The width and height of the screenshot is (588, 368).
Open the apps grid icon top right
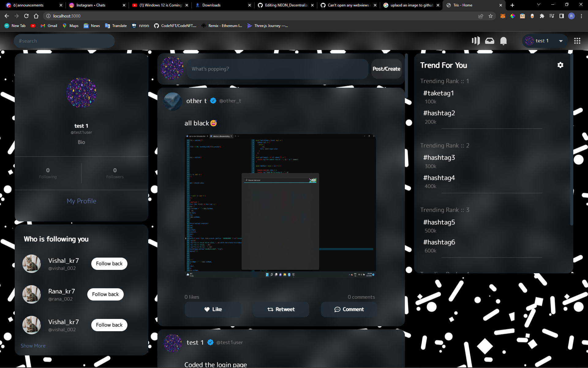(x=577, y=40)
